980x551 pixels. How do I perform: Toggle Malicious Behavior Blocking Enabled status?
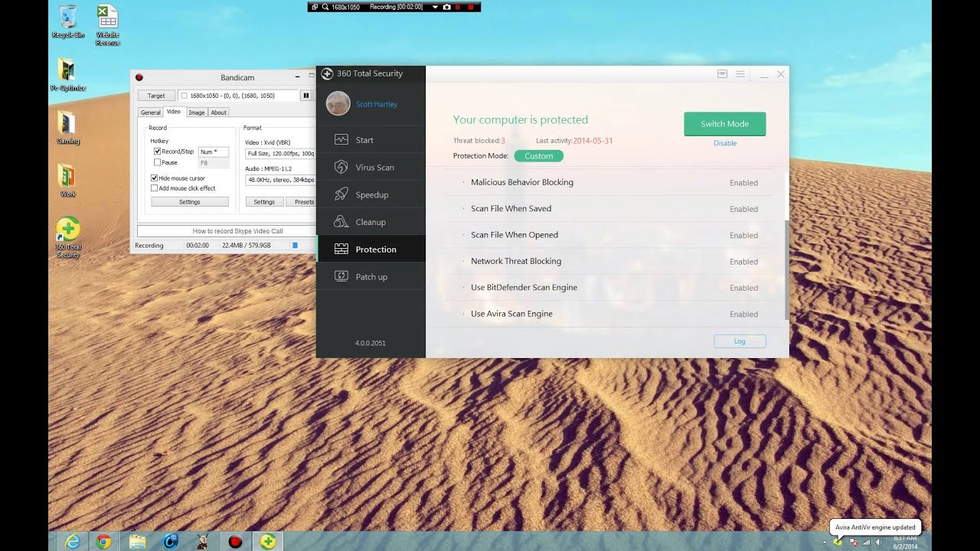[x=743, y=183]
